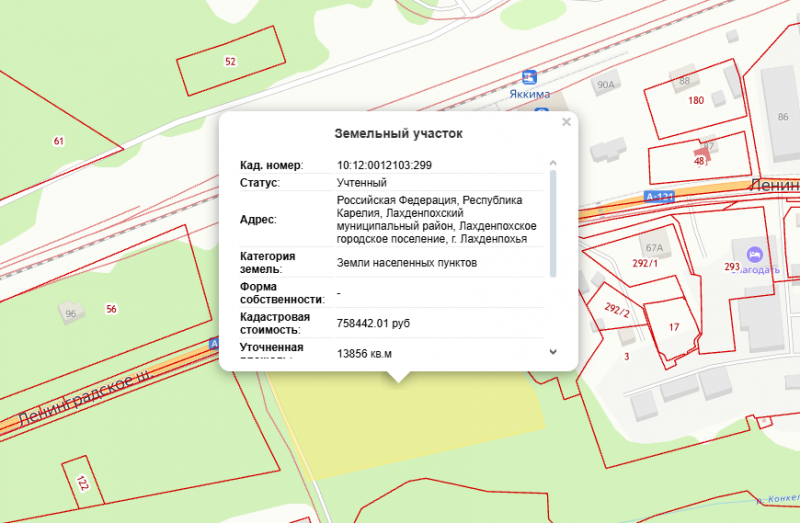Click the A-121 road shield near Ленинградское
800x523 pixels.
point(659,196)
